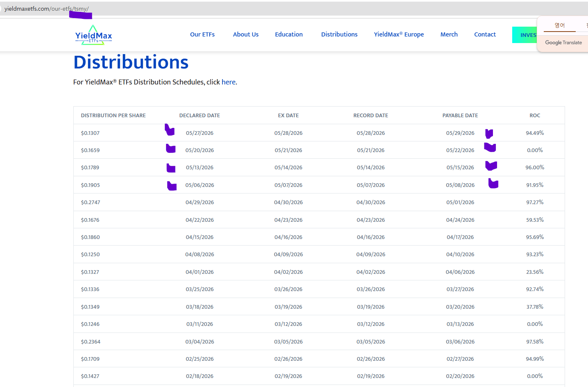This screenshot has height=387, width=588.
Task: Open the Contact page
Action: (485, 34)
